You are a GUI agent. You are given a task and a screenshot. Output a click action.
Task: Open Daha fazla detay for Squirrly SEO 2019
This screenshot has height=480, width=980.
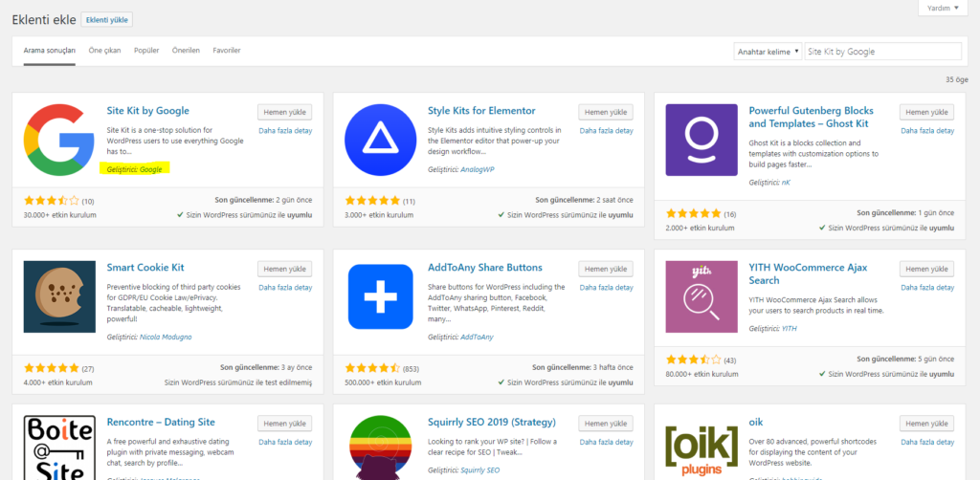[606, 443]
